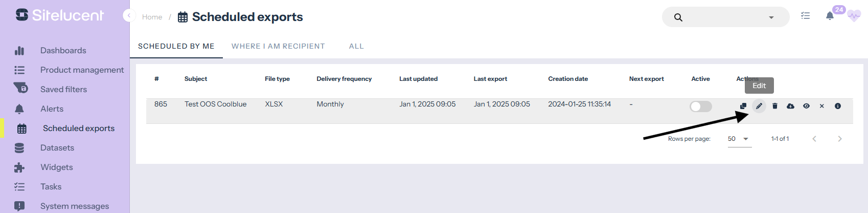Open the Rows per page dropdown
This screenshot has height=213, width=868.
tap(739, 139)
